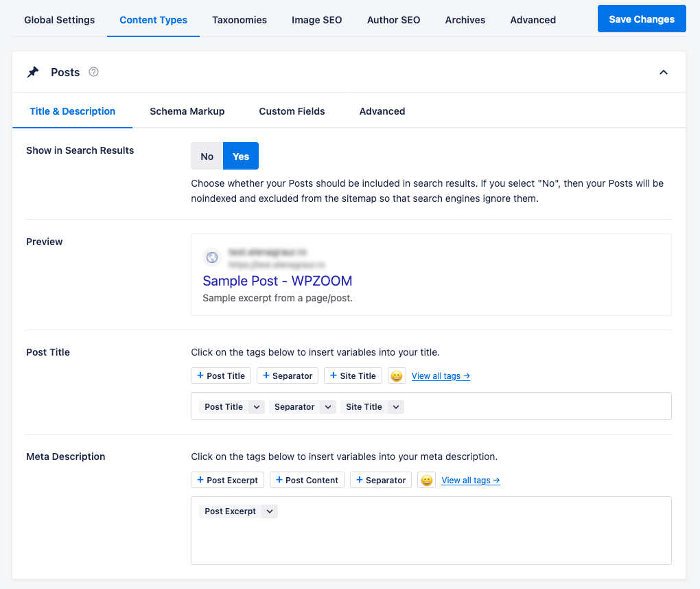Viewport: 700px width, 589px height.
Task: Set Show in Search Results to Yes
Action: (x=241, y=156)
